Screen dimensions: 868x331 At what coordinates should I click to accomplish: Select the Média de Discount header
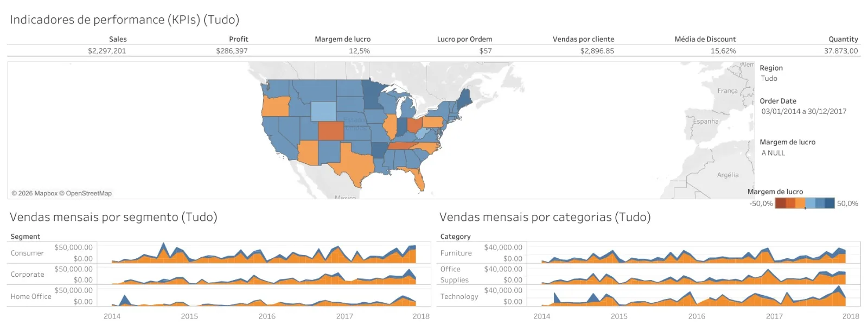(x=705, y=39)
